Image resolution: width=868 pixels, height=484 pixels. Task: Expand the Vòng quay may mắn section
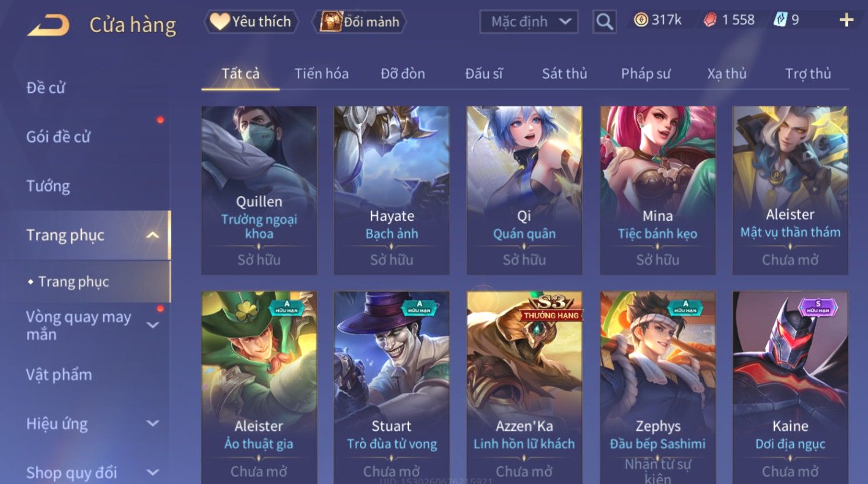153,325
